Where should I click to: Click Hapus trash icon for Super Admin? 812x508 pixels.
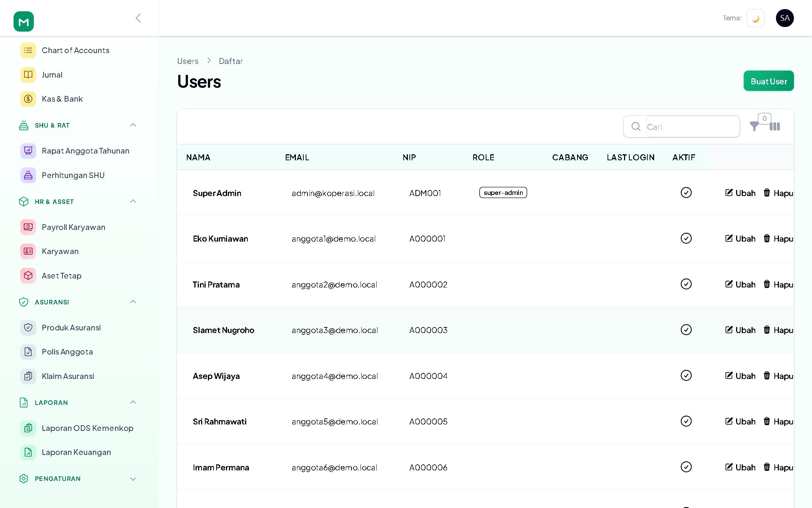767,193
